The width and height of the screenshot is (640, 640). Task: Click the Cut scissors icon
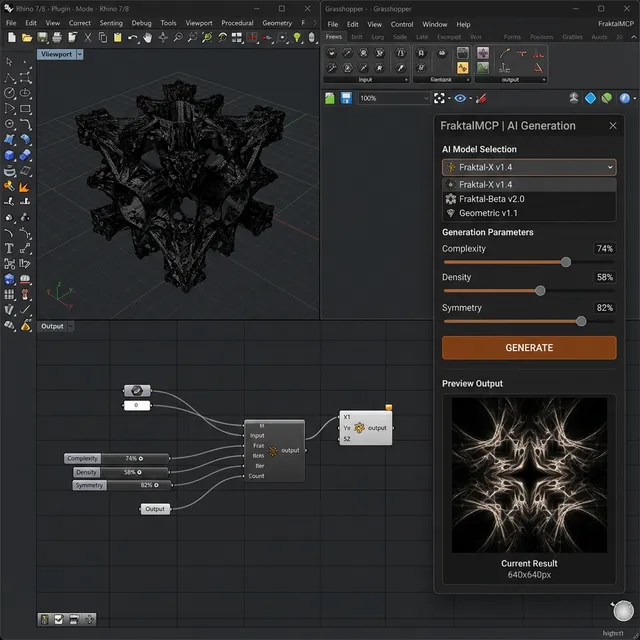pyautogui.click(x=88, y=38)
